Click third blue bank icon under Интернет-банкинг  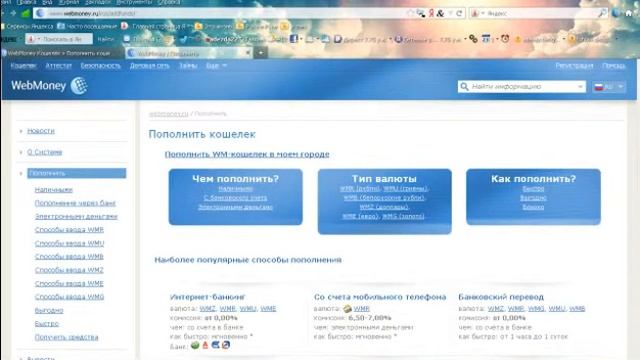coord(216,345)
